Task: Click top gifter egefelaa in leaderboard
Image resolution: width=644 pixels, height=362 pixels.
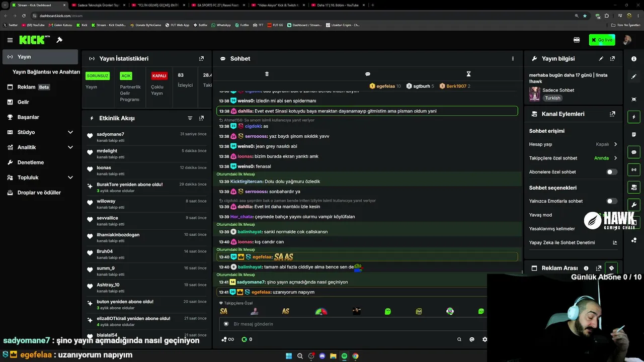Action: click(385, 86)
